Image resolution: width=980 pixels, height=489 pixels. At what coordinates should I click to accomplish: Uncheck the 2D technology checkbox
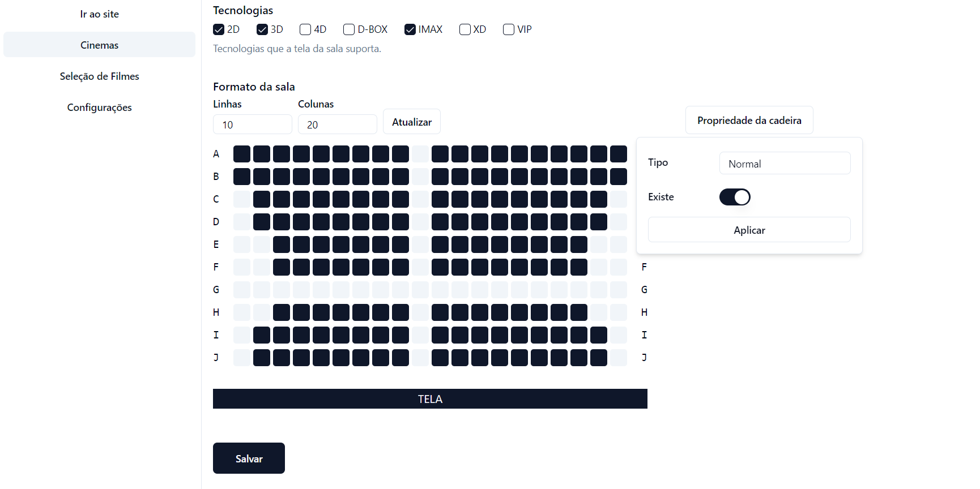(219, 29)
